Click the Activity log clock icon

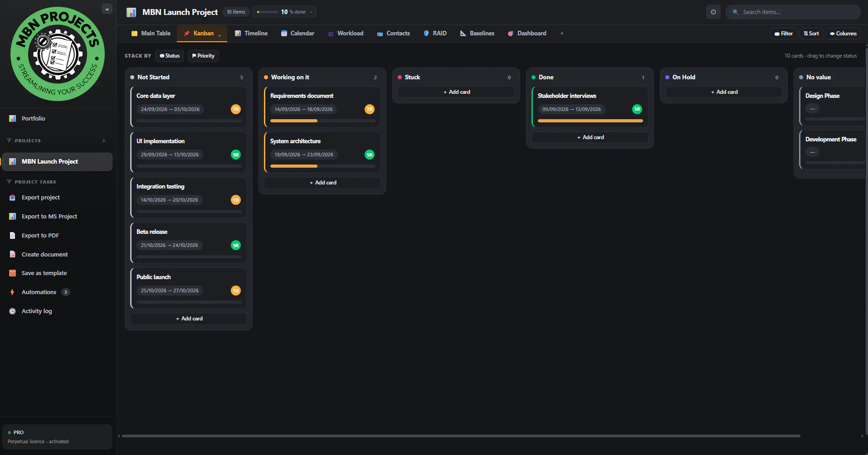pos(13,311)
